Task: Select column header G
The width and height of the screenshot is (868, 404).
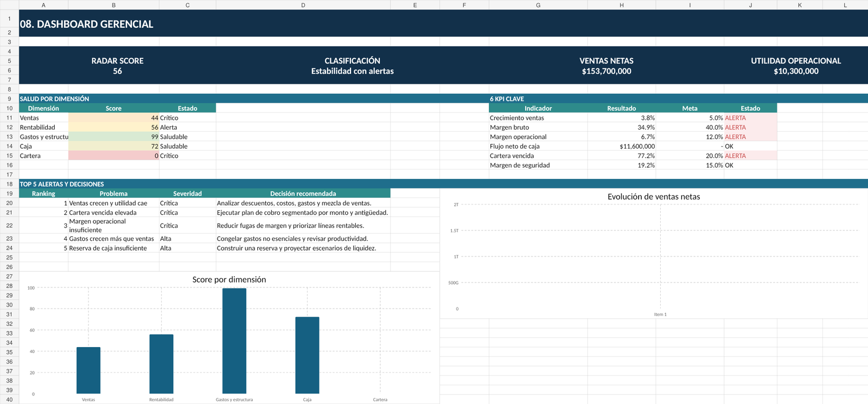Action: coord(538,5)
